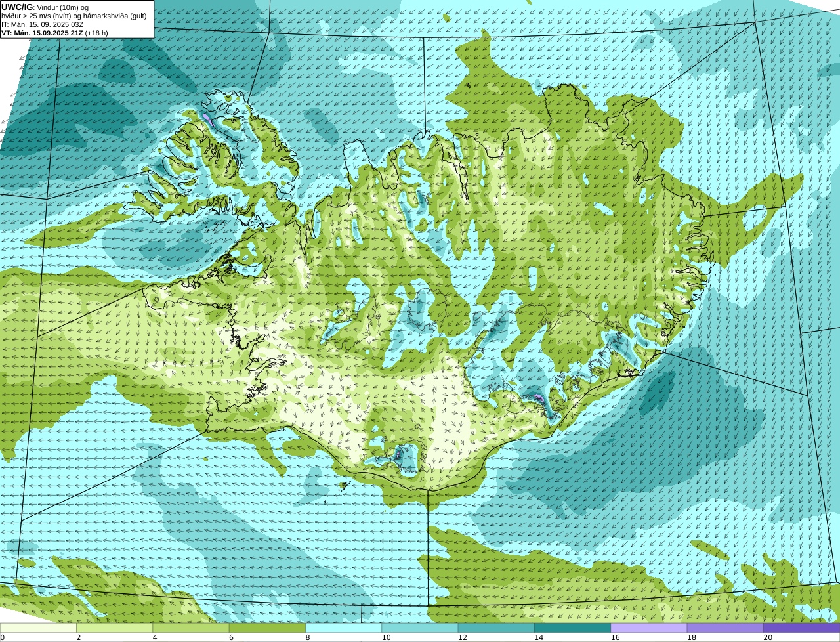Click the initial time 'IT: Mán. 15. 09. 2025 03Z'

[42, 24]
